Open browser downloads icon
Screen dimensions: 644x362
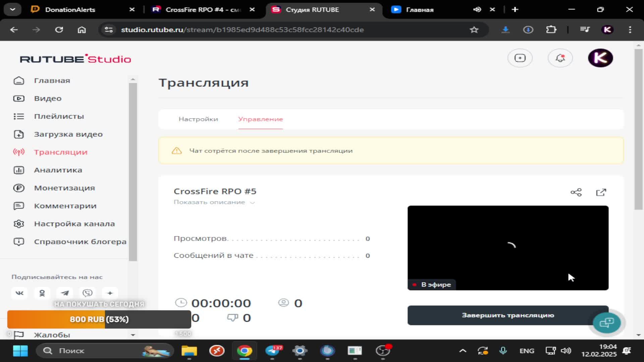pos(505,30)
